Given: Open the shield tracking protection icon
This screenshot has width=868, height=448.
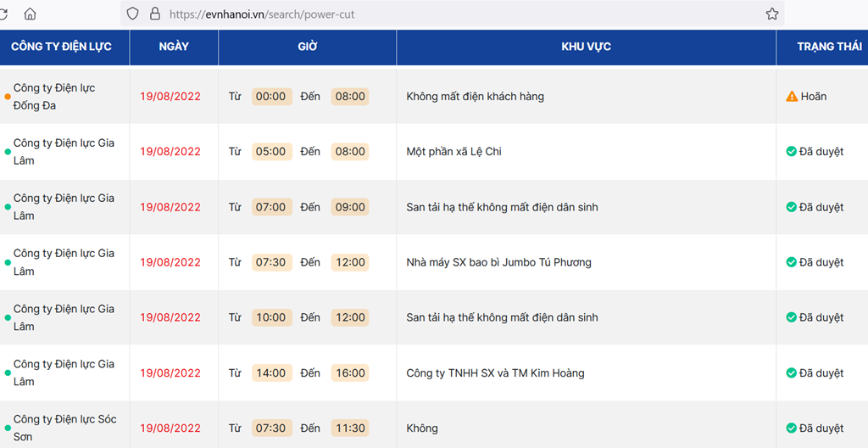Looking at the screenshot, I should click(x=132, y=14).
